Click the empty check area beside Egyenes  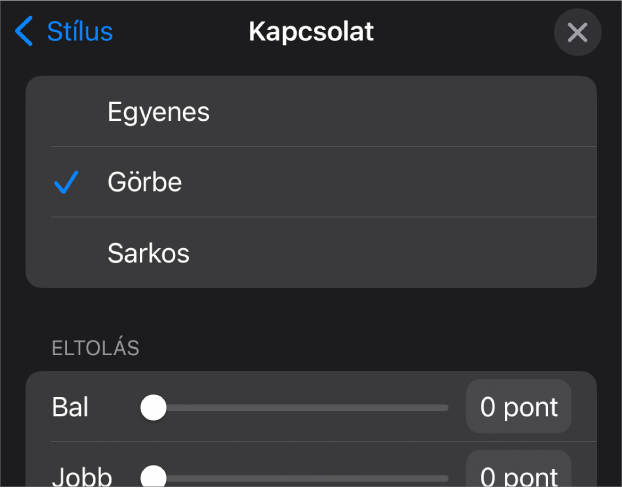point(66,112)
